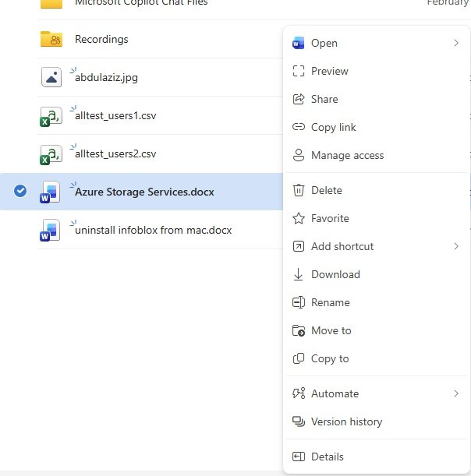Screen dimensions: 471x476
Task: Open alltest_users1.csv file name
Action: 115,115
